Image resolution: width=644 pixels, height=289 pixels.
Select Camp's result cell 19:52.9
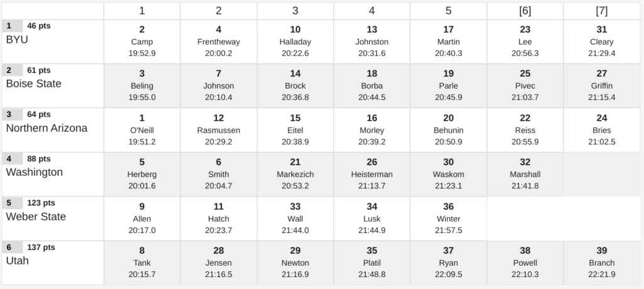142,42
